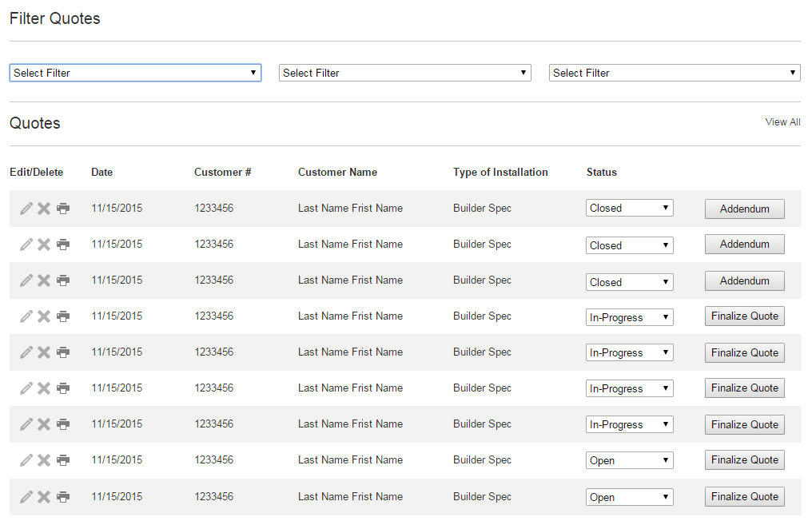The image size is (812, 521).
Task: Edit the first Closed quote with the pencil
Action: pyautogui.click(x=26, y=209)
